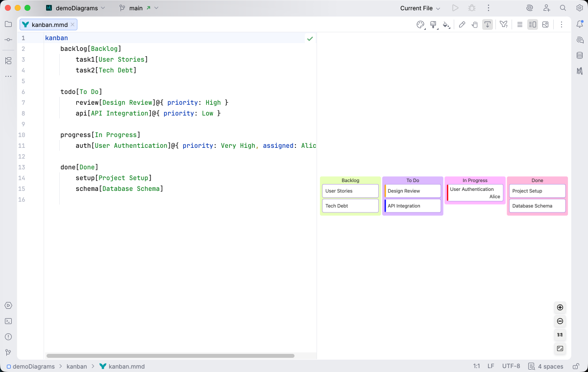Open the Commit tool window

tap(8, 40)
